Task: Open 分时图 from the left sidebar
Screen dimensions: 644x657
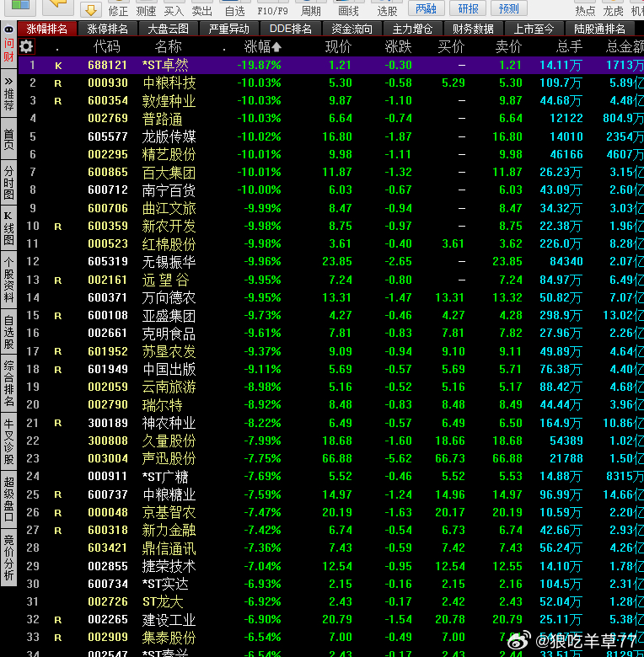Action: 8,183
